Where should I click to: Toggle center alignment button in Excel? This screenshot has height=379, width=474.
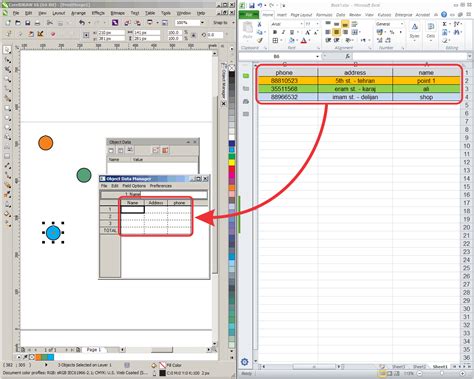tap(336, 32)
